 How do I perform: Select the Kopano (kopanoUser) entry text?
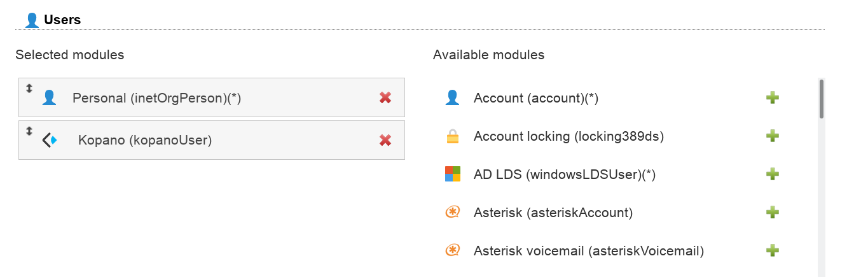coord(144,140)
